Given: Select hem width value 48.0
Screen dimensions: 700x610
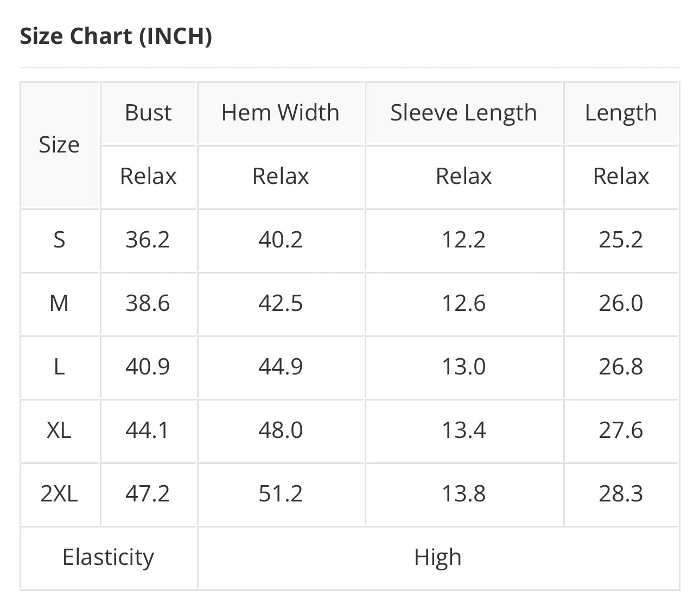Looking at the screenshot, I should point(281,430).
